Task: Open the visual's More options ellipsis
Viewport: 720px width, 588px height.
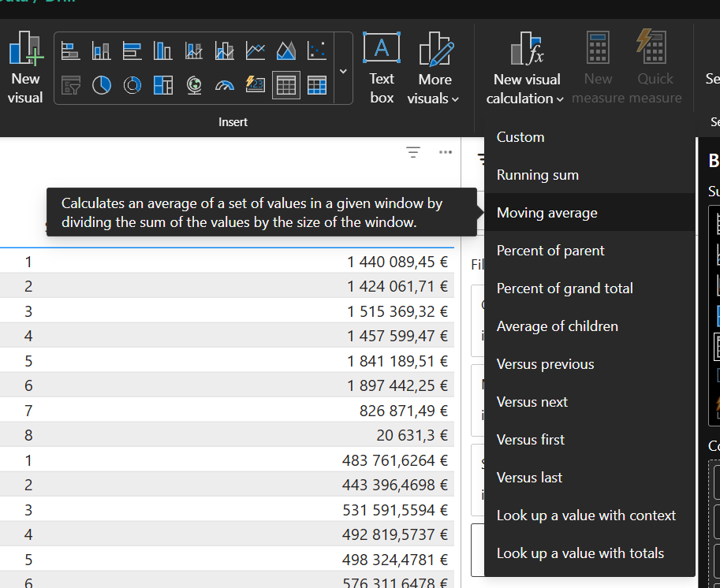Action: click(x=446, y=152)
